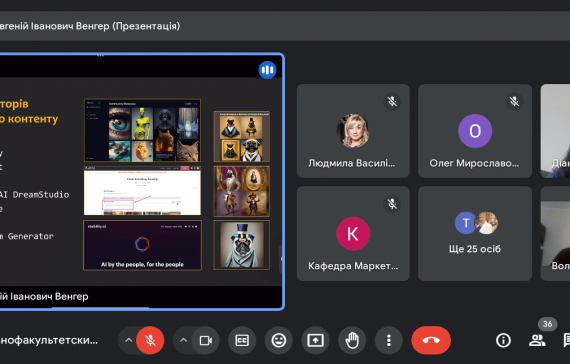Toggle the camera button

(x=205, y=340)
